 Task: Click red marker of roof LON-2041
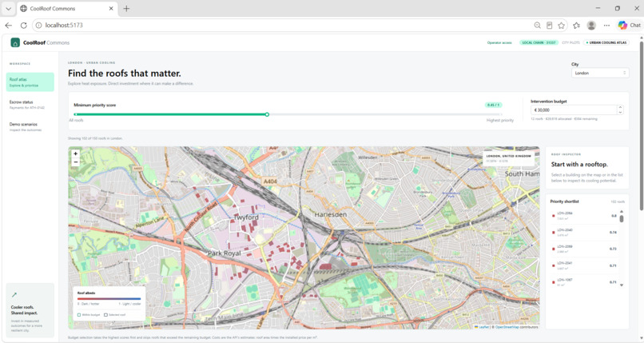click(553, 265)
